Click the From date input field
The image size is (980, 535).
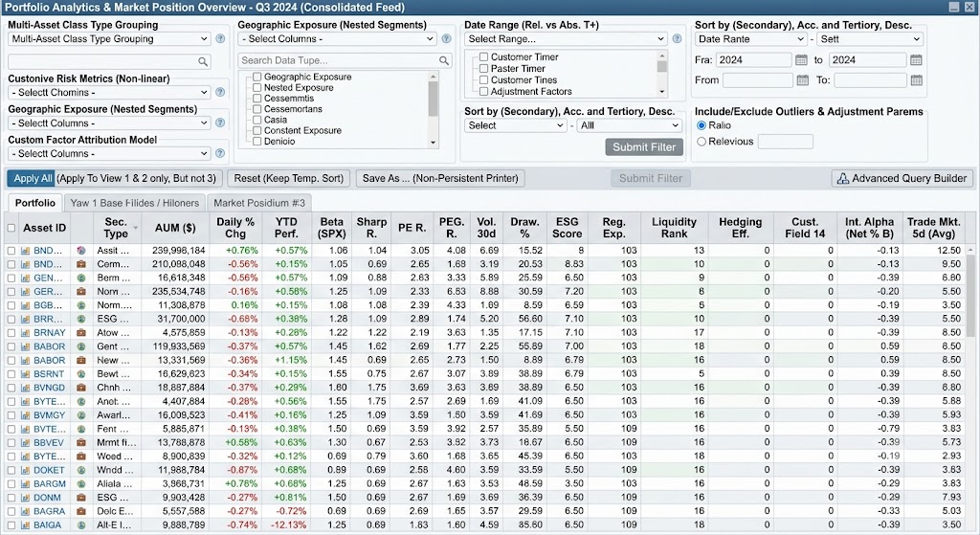tap(758, 80)
